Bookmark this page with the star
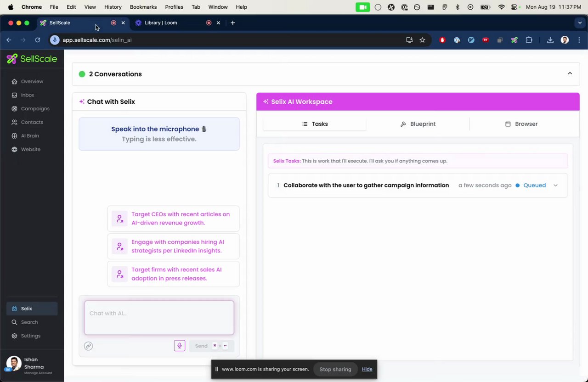 tap(422, 40)
